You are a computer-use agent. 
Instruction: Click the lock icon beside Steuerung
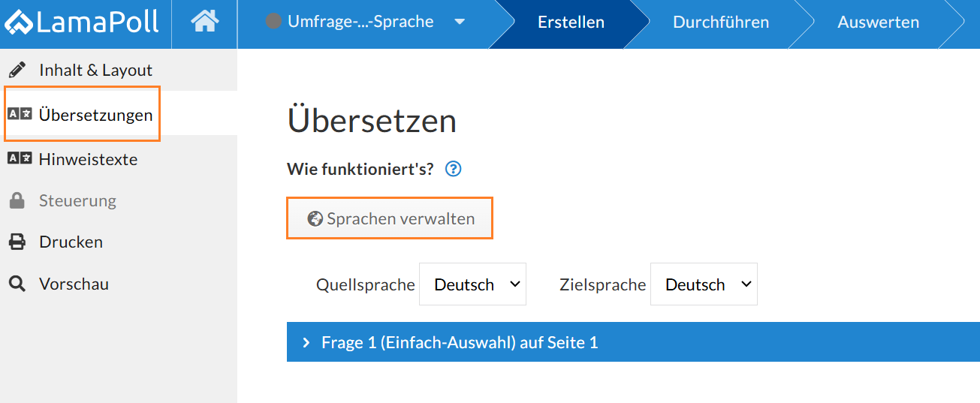(17, 200)
